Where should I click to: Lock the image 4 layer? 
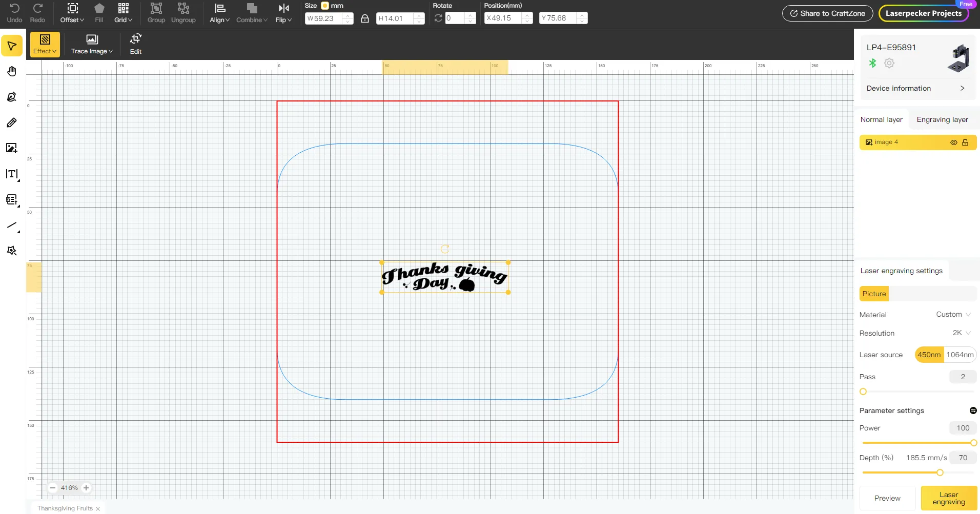coord(965,142)
